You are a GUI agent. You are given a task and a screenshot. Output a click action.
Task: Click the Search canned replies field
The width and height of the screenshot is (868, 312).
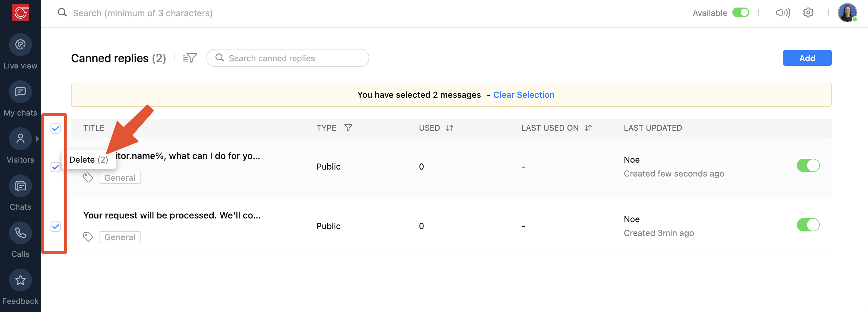(x=293, y=58)
